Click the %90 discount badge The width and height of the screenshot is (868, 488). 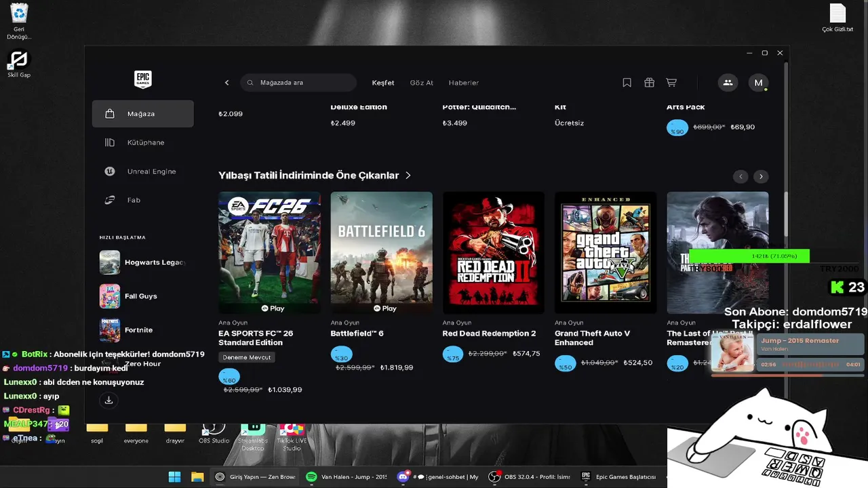tap(677, 128)
